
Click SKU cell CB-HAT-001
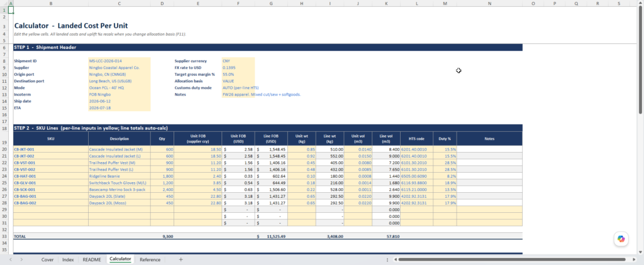(x=51, y=176)
